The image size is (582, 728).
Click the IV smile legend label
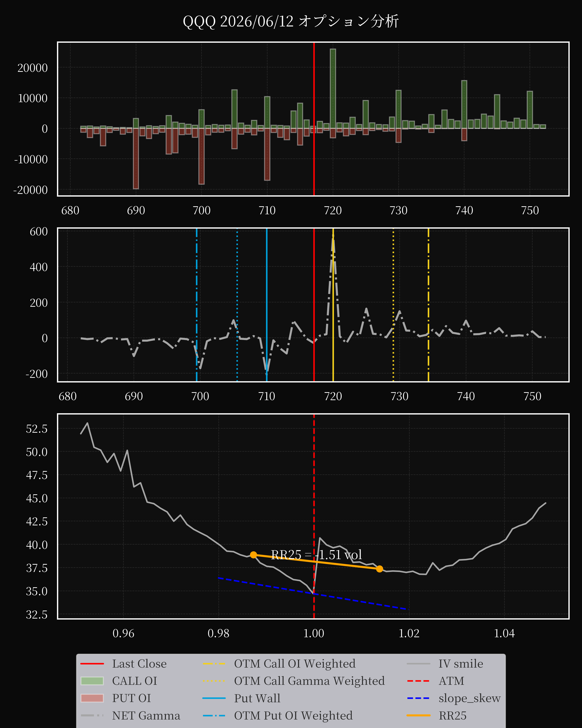(x=461, y=663)
